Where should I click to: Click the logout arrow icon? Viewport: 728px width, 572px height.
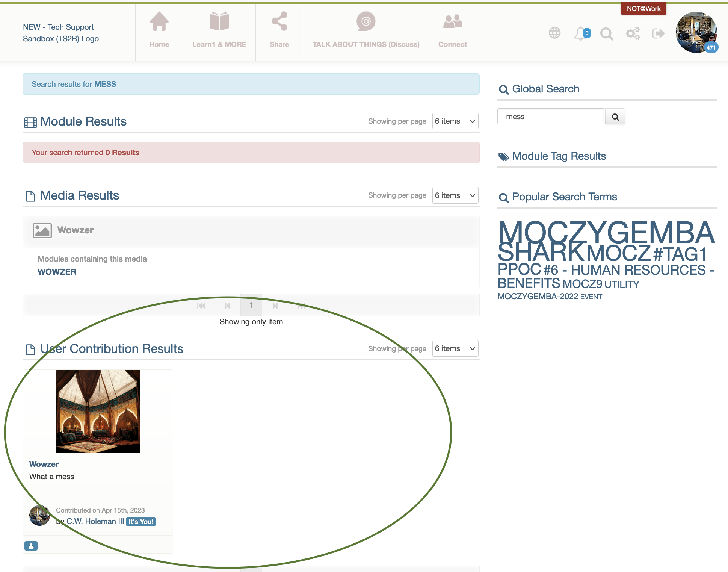[x=659, y=33]
